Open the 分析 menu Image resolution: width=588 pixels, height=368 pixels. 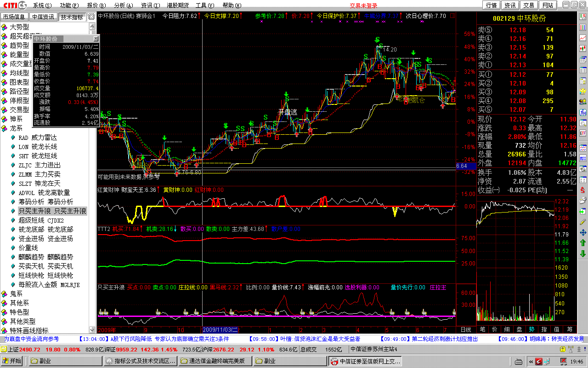pyautogui.click(x=123, y=6)
